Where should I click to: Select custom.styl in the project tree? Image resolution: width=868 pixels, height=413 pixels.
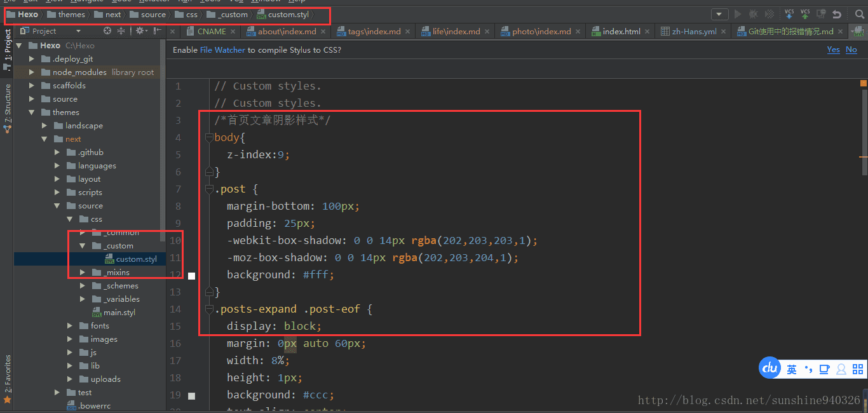(x=131, y=259)
